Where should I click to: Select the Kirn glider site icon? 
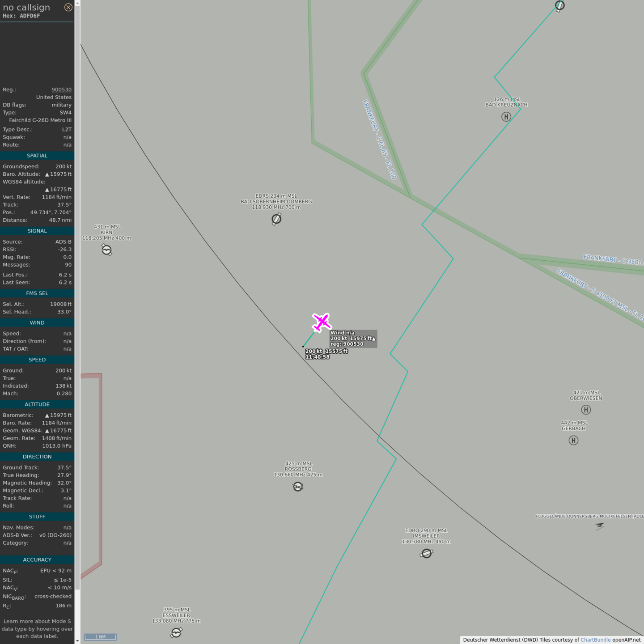106,250
